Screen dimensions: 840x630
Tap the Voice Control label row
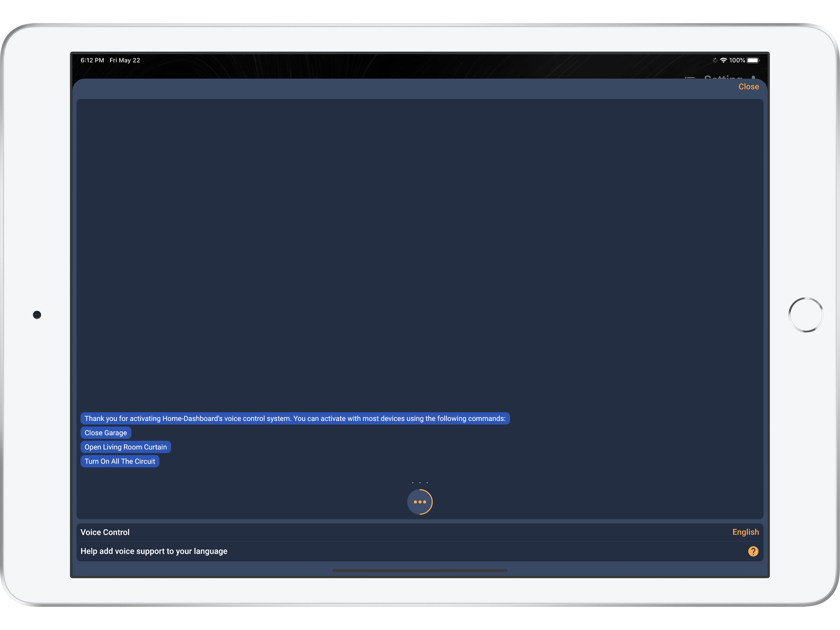pos(105,532)
